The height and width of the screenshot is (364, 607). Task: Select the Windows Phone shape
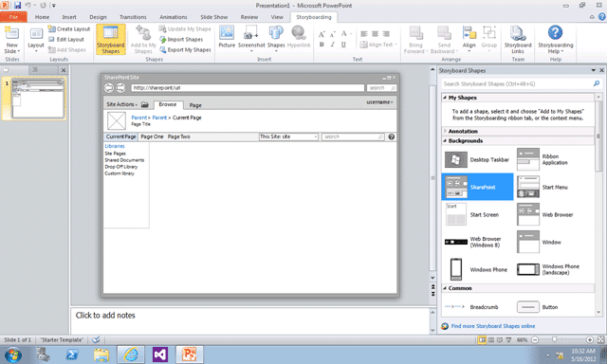point(477,269)
